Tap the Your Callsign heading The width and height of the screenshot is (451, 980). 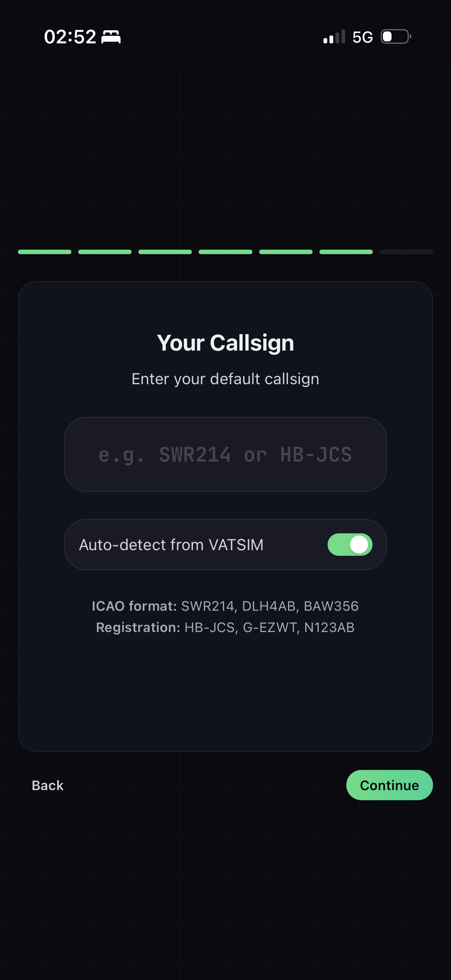225,342
